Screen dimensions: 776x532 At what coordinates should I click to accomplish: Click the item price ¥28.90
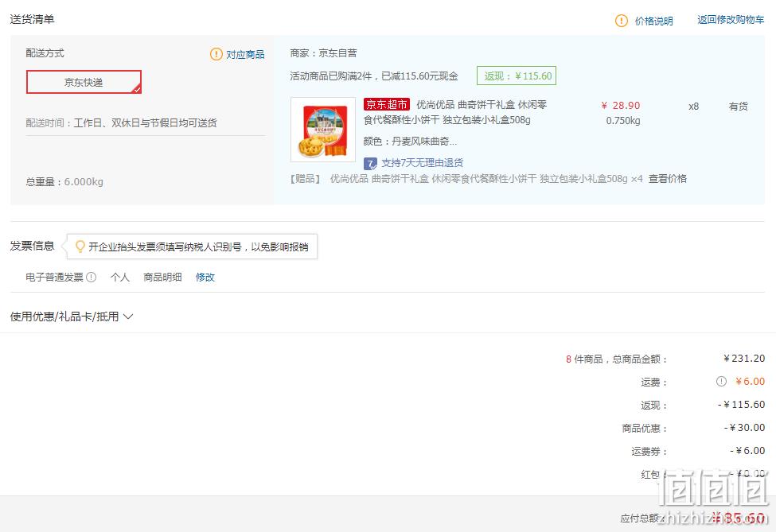[621, 105]
